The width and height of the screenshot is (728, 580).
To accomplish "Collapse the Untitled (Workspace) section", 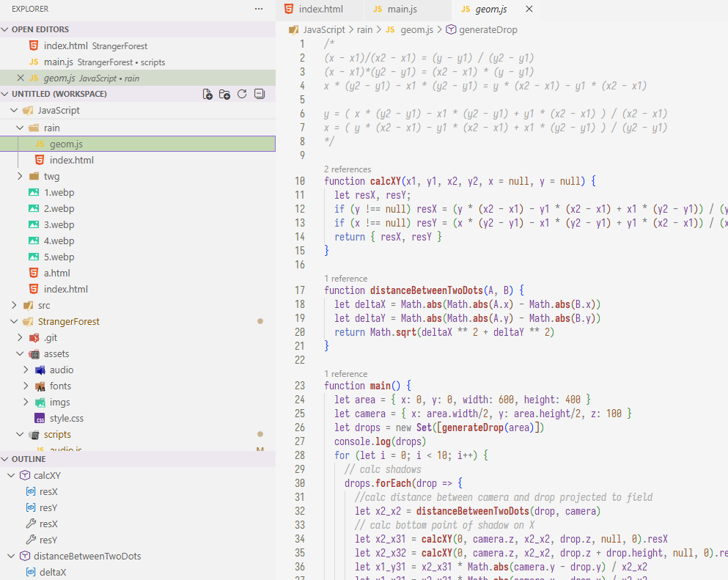I will (5, 94).
